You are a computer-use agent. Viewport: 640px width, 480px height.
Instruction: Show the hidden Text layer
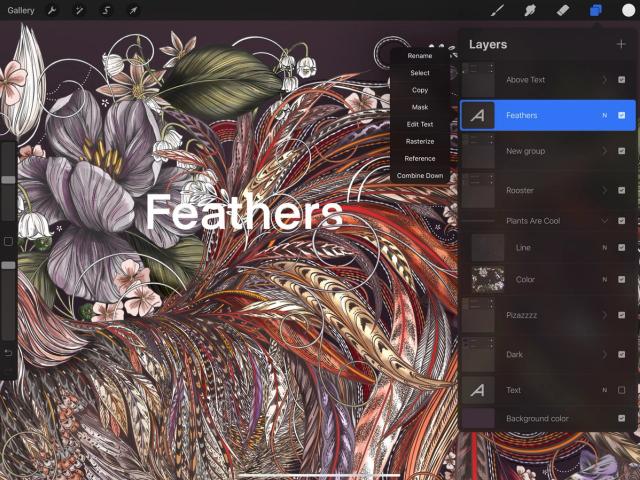coord(621,390)
